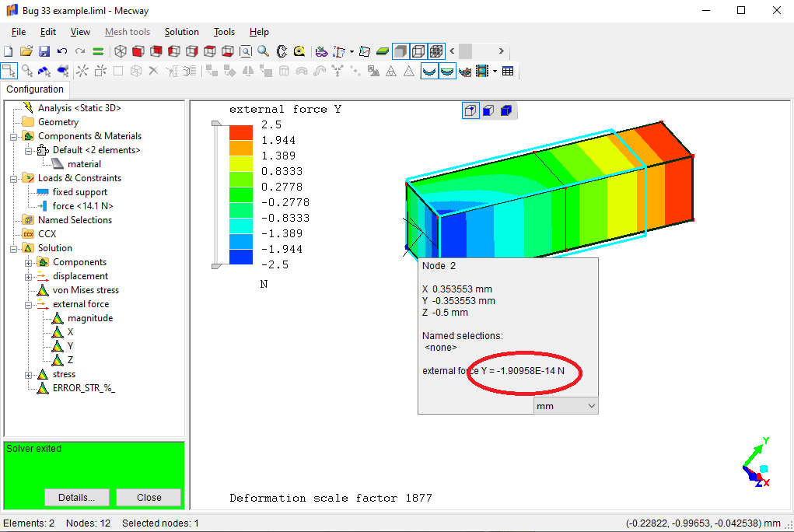This screenshot has width=794, height=532.
Task: Click the deformed view camera icon
Action: click(465, 72)
